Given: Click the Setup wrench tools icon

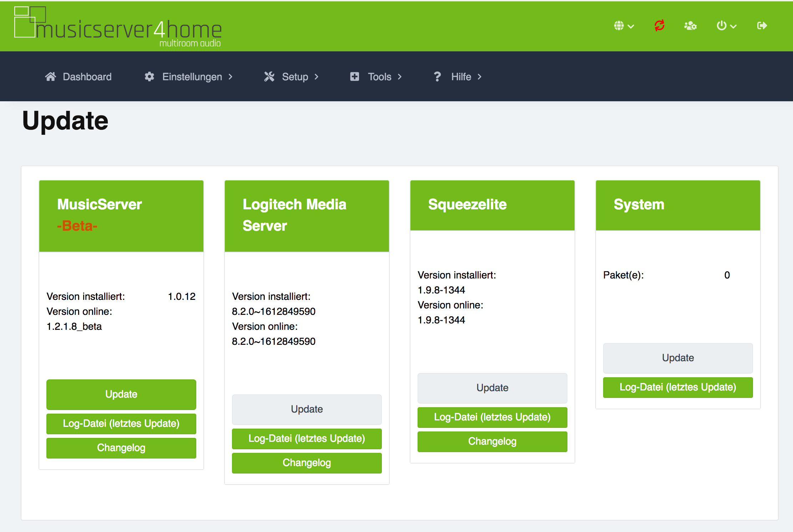Looking at the screenshot, I should pos(269,77).
